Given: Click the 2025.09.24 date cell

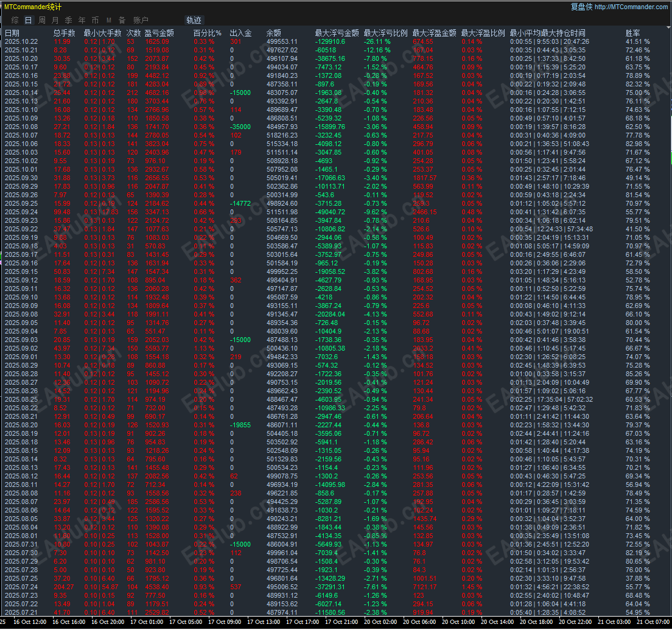Looking at the screenshot, I should point(21,212).
